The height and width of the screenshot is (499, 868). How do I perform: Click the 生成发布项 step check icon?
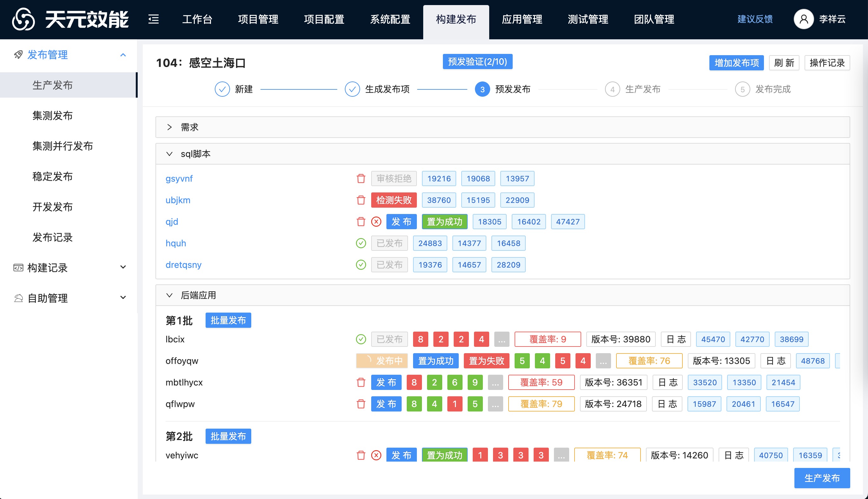[352, 89]
